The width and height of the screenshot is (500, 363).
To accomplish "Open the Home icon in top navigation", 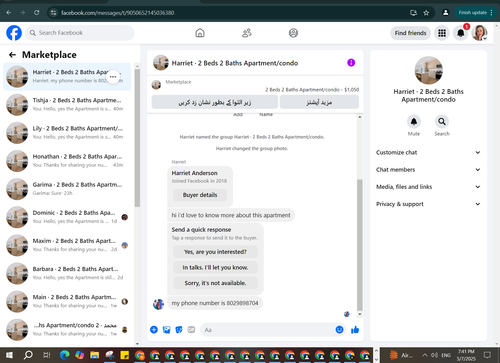I will [x=200, y=33].
